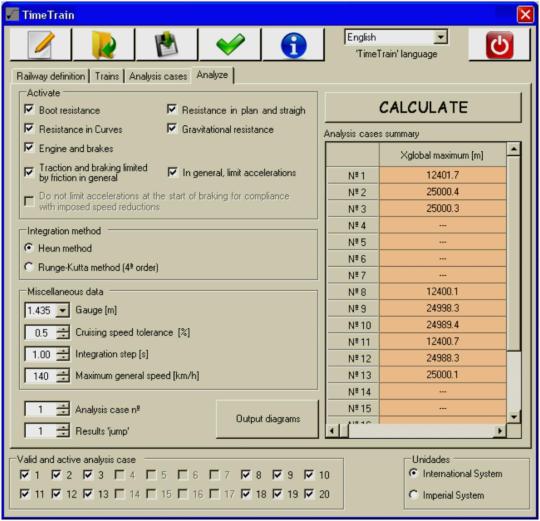
Task: Save project with the floppy disk icon
Action: [167, 44]
